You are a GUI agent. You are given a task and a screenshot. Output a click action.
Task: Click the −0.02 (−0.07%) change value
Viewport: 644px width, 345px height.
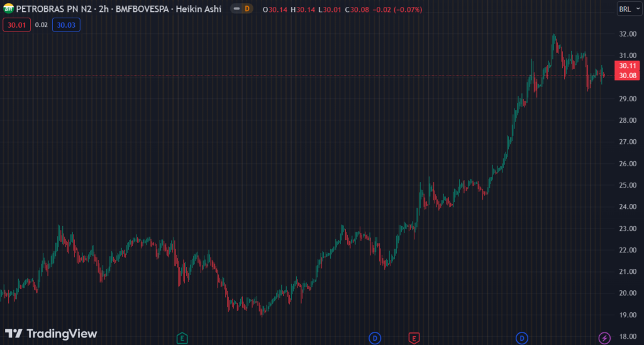[397, 9]
